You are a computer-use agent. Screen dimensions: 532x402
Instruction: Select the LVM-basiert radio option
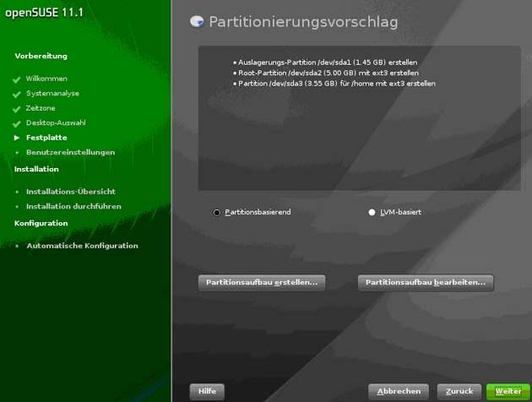pyautogui.click(x=372, y=213)
